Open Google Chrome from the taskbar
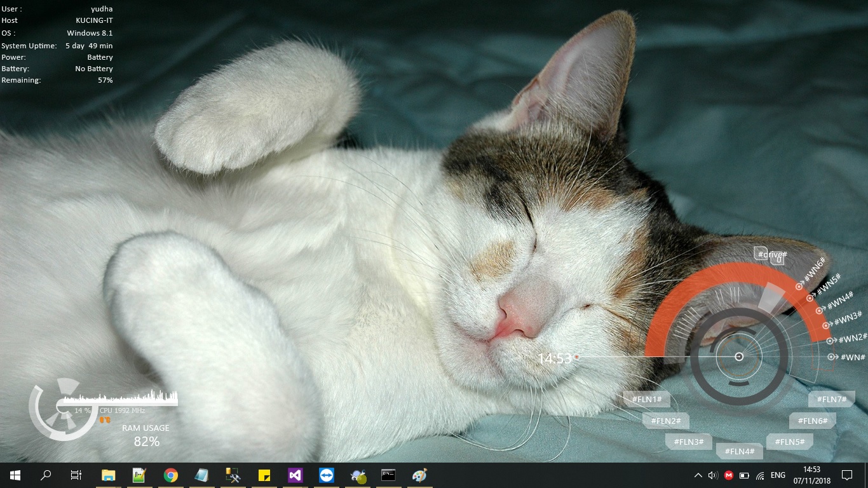This screenshot has height=488, width=868. coord(170,475)
